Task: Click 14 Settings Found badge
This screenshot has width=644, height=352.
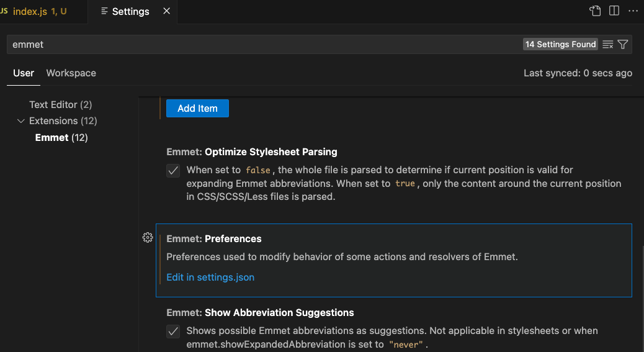Action: point(561,44)
